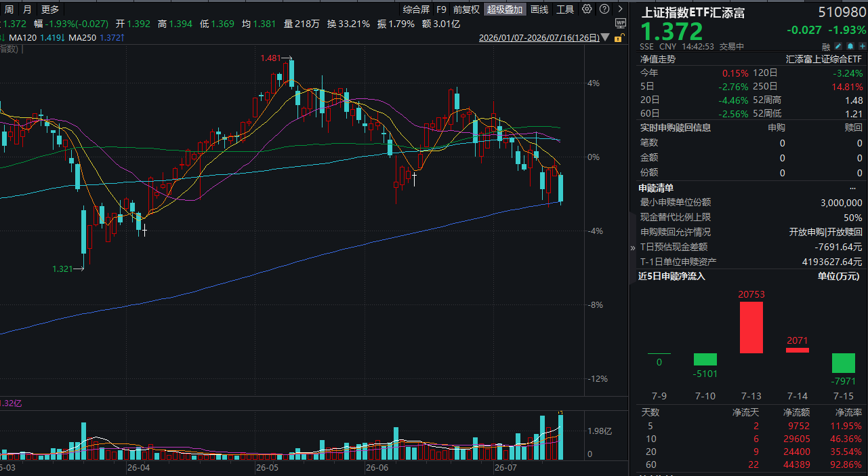Click the pencil note icon beside 融
The width and height of the screenshot is (868, 476).
pyautogui.click(x=838, y=46)
